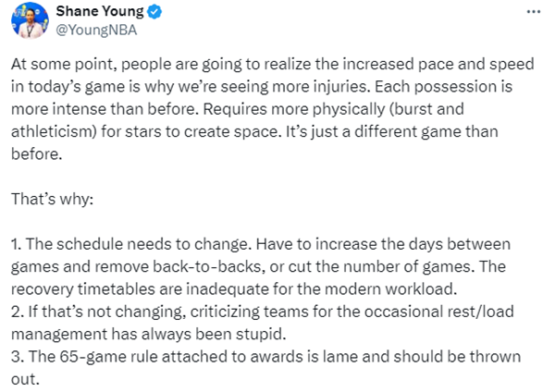The width and height of the screenshot is (555, 392).
Task: Open Shane Young's profile picture
Action: [x=31, y=21]
